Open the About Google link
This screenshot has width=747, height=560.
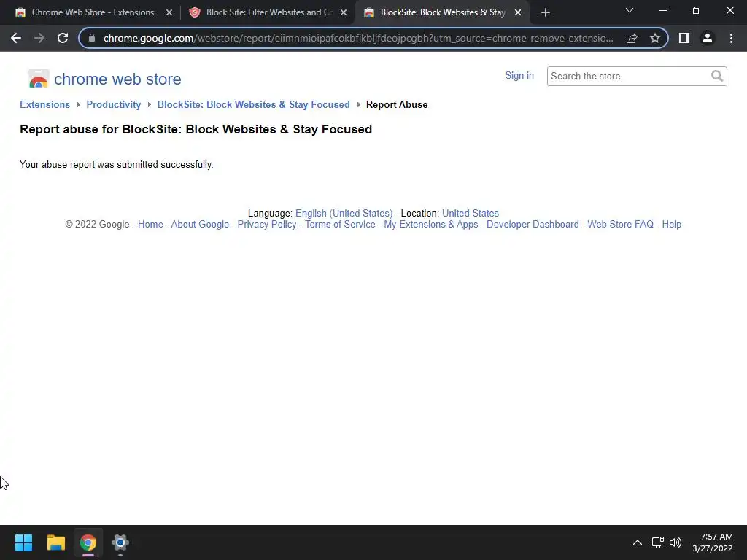click(200, 225)
